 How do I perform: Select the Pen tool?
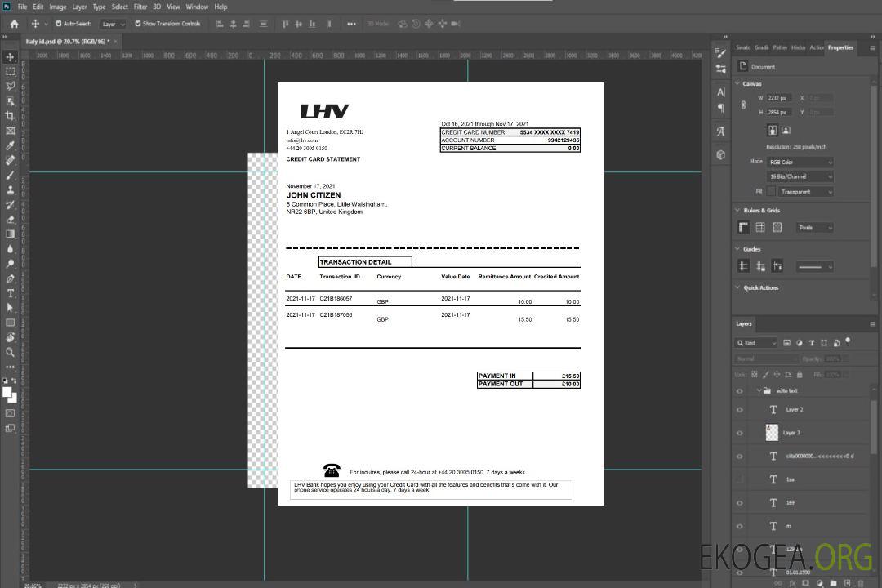(10, 278)
